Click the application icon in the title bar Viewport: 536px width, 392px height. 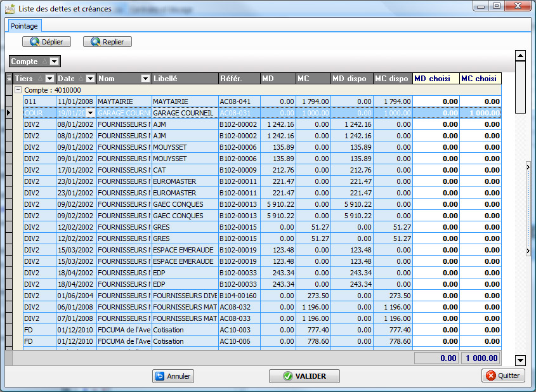pyautogui.click(x=10, y=8)
